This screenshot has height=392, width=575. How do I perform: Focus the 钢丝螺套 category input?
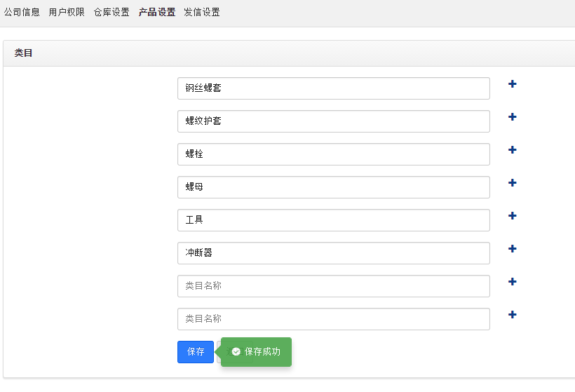click(334, 88)
